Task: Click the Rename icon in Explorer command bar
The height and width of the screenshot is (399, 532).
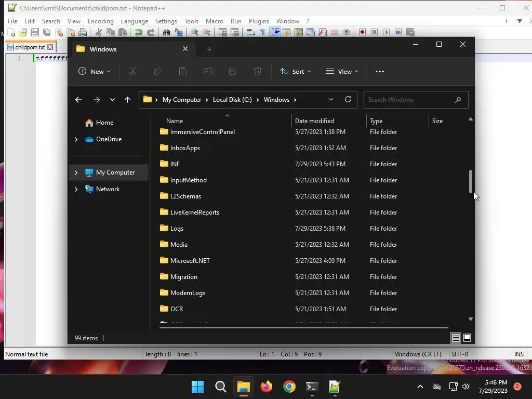Action: [208, 72]
